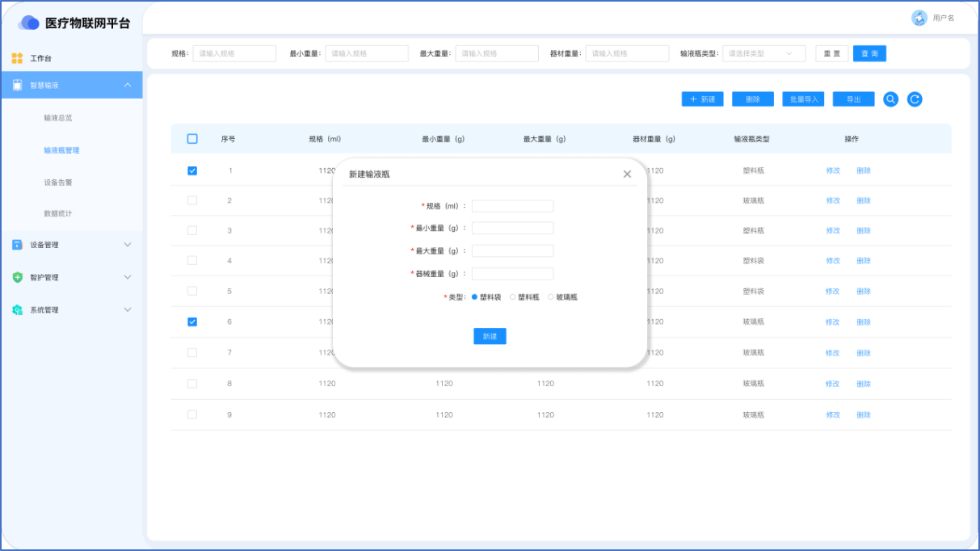980x551 pixels.
Task: Go to the 设备告警 menu item
Action: pyautogui.click(x=58, y=183)
